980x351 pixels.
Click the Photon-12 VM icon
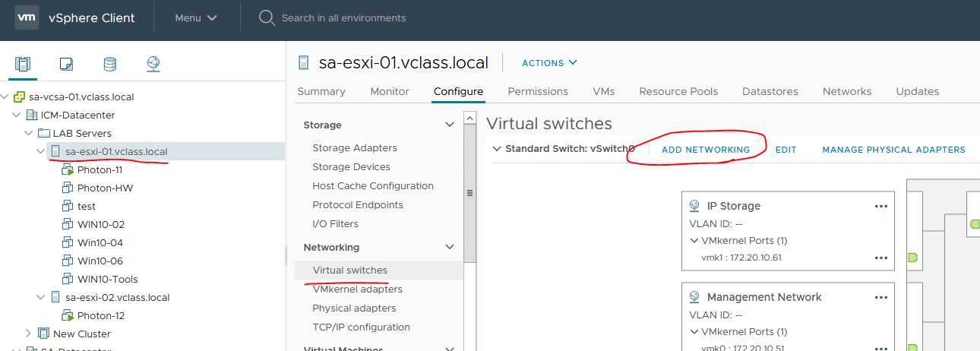click(67, 316)
